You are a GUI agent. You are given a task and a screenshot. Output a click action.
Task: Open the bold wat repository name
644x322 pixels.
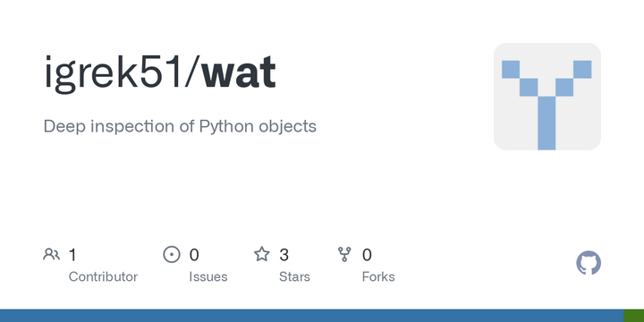[x=239, y=74]
